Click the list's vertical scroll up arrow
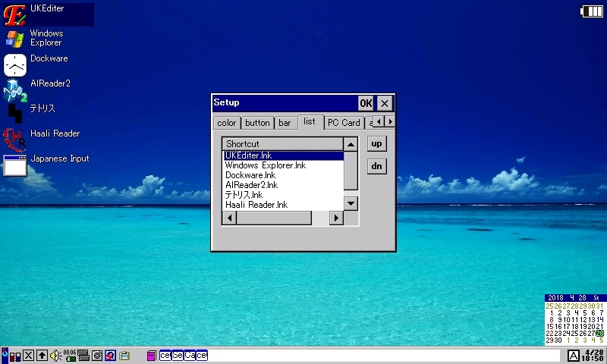 [x=351, y=145]
